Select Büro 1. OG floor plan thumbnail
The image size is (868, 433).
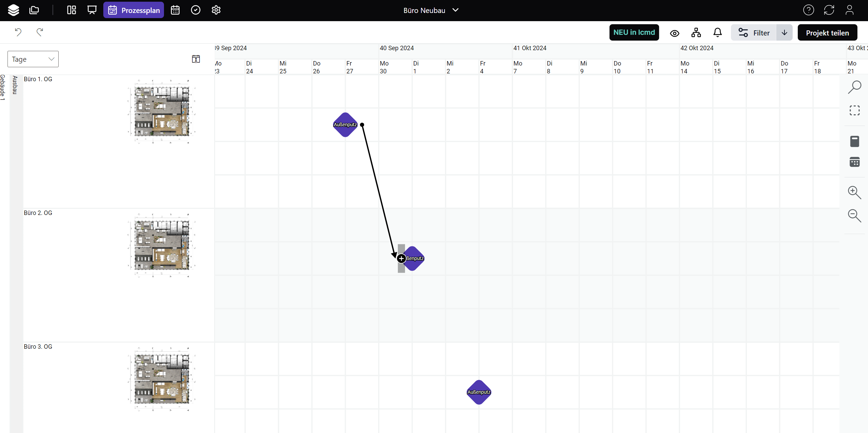pos(161,112)
